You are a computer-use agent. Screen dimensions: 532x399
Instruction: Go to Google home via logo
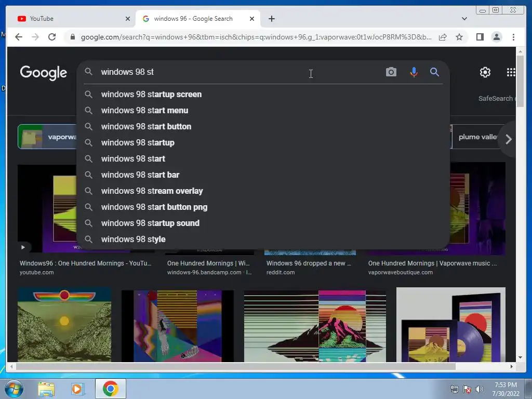[44, 73]
